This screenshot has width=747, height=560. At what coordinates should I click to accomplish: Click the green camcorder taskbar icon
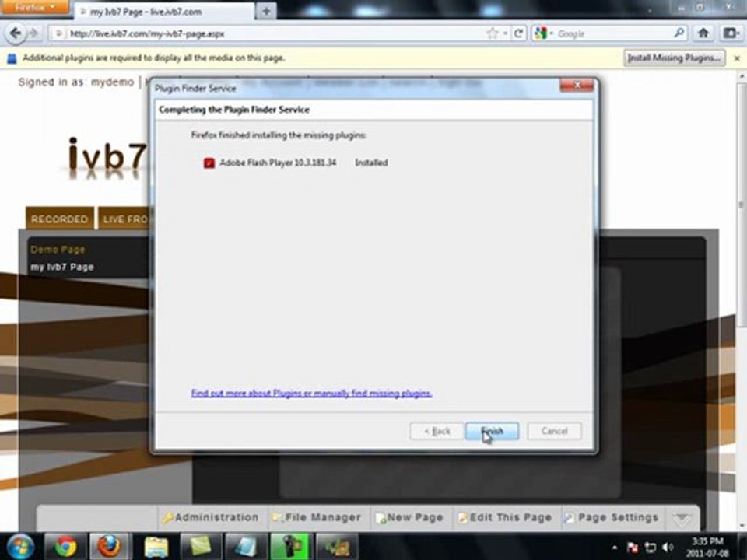click(290, 546)
